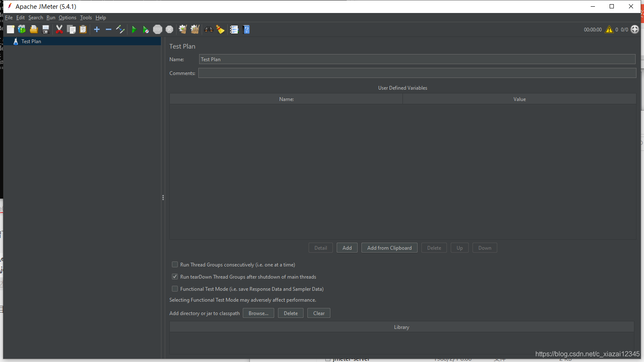Start the test with green play icon
Viewport: 644px width, 362px height.
pos(134,29)
